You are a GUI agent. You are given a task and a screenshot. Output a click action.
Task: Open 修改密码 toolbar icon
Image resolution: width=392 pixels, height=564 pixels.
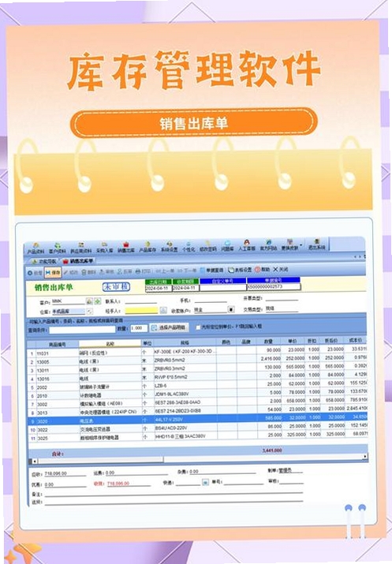[208, 246]
